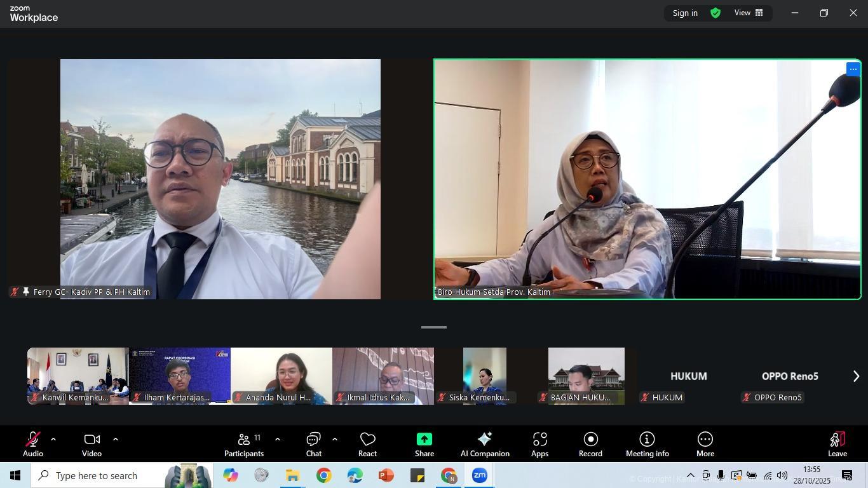This screenshot has width=868, height=488.
Task: Open the React emoji picker
Action: click(367, 443)
